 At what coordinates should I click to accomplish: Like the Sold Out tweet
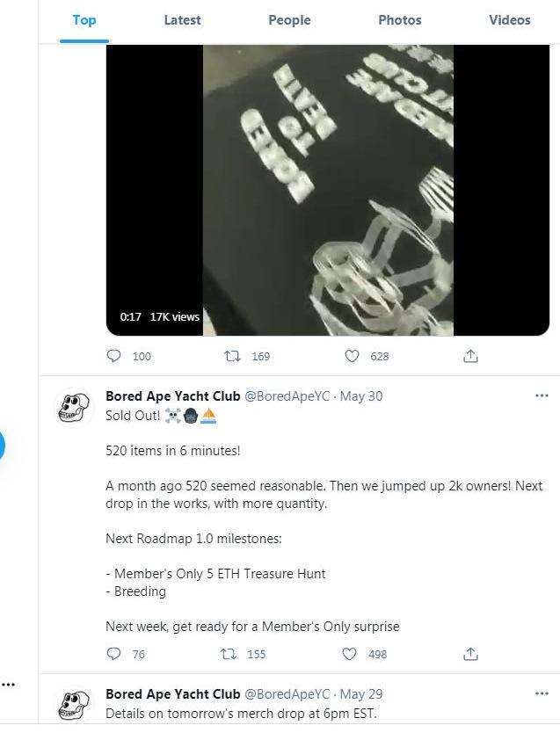click(350, 654)
